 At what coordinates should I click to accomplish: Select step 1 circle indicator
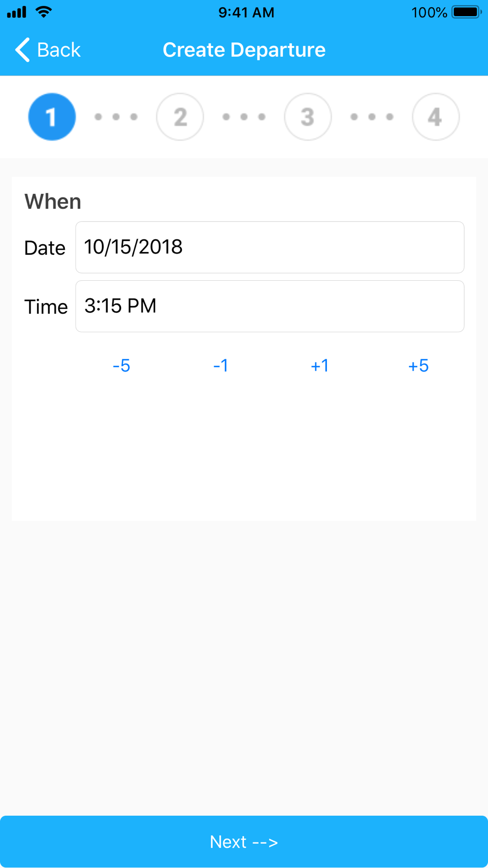click(52, 117)
